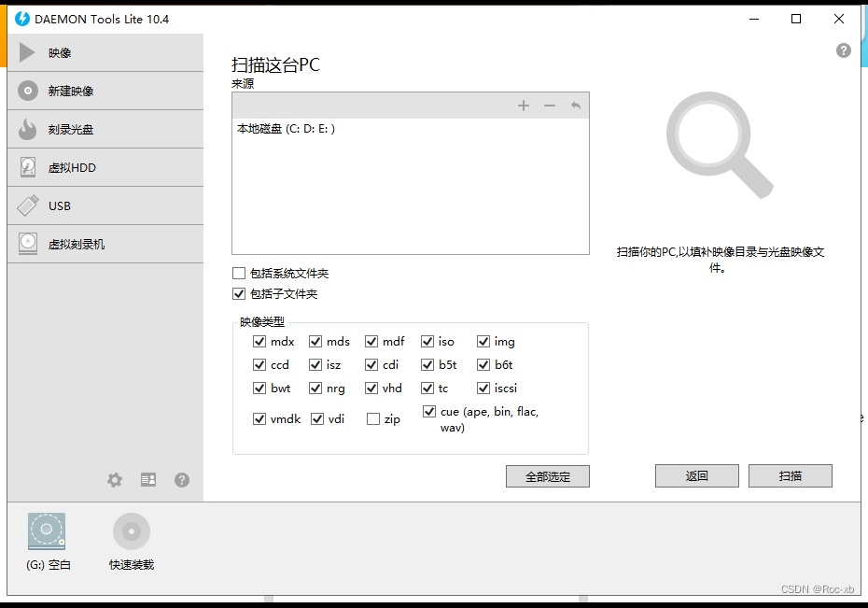Open 新建映像 in the sidebar
Image resolution: width=868 pixels, height=608 pixels.
click(x=105, y=91)
